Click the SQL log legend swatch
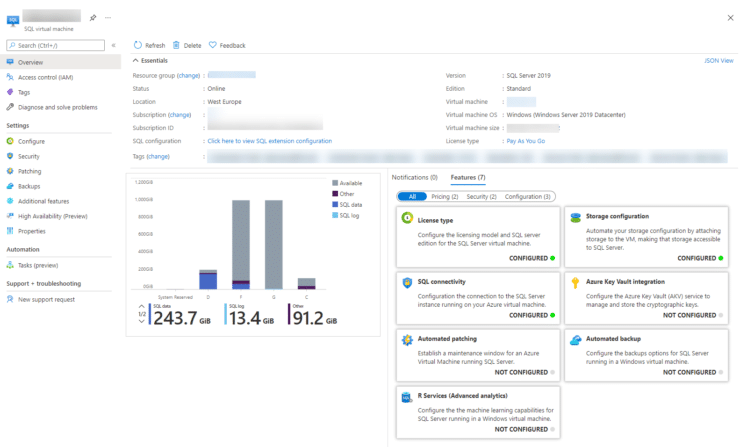This screenshot has height=447, width=740. click(x=335, y=216)
